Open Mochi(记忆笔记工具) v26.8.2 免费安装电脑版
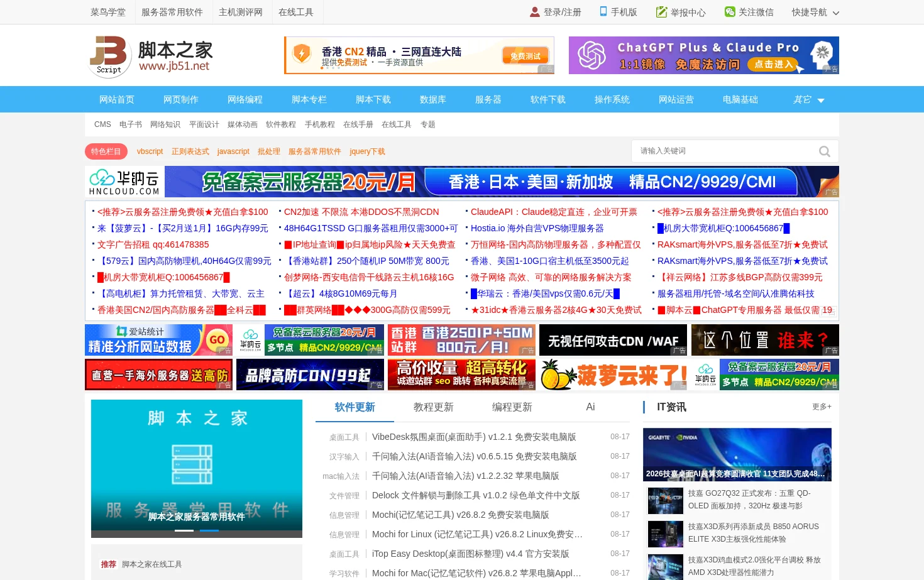The height and width of the screenshot is (580, 924). point(461,515)
